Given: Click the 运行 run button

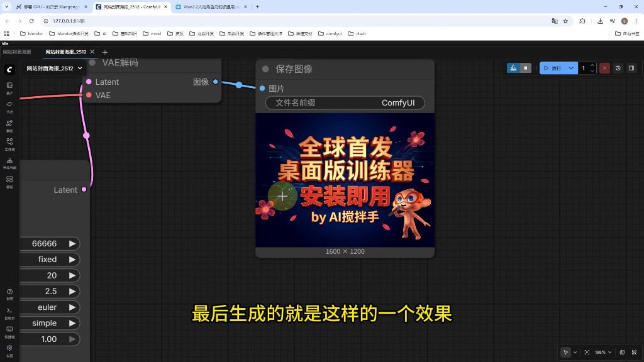Looking at the screenshot, I should 553,68.
